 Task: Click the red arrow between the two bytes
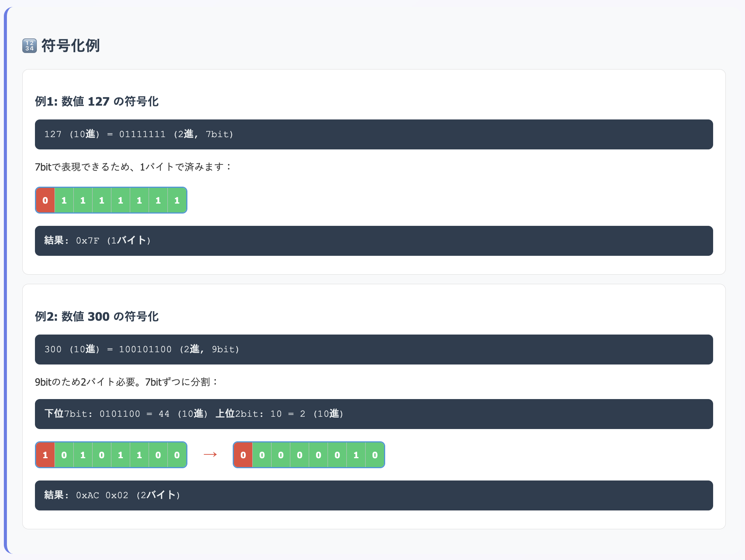tap(210, 455)
